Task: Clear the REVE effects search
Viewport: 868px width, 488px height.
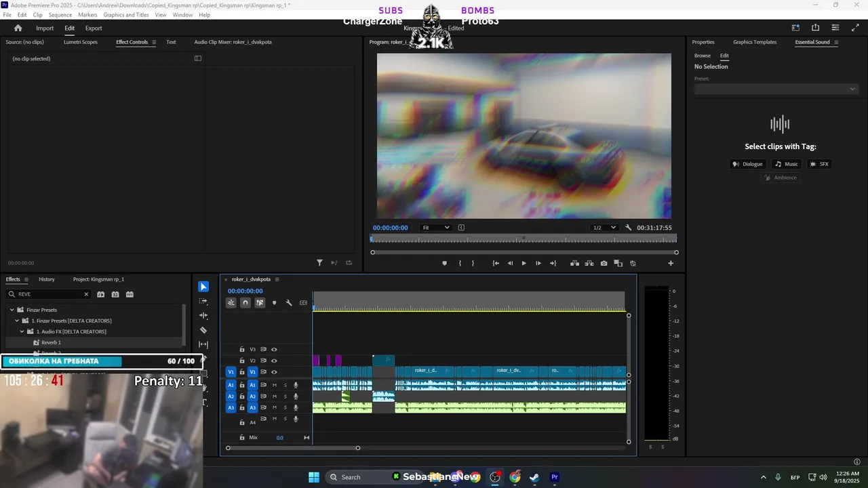Action: coord(86,294)
